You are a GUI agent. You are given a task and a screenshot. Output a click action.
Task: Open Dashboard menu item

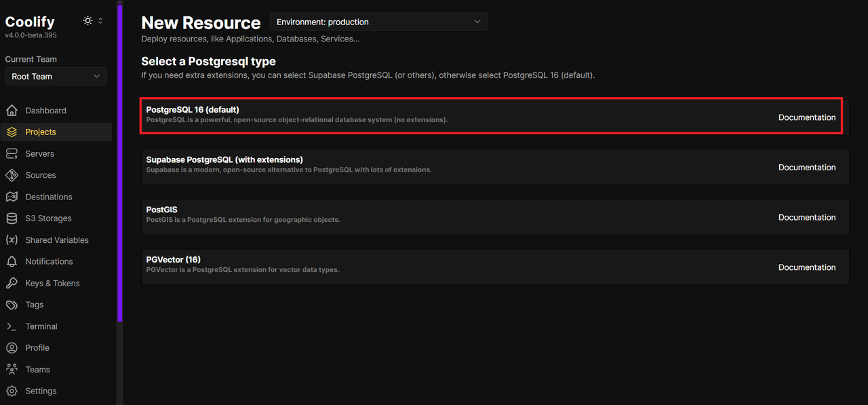click(x=56, y=111)
